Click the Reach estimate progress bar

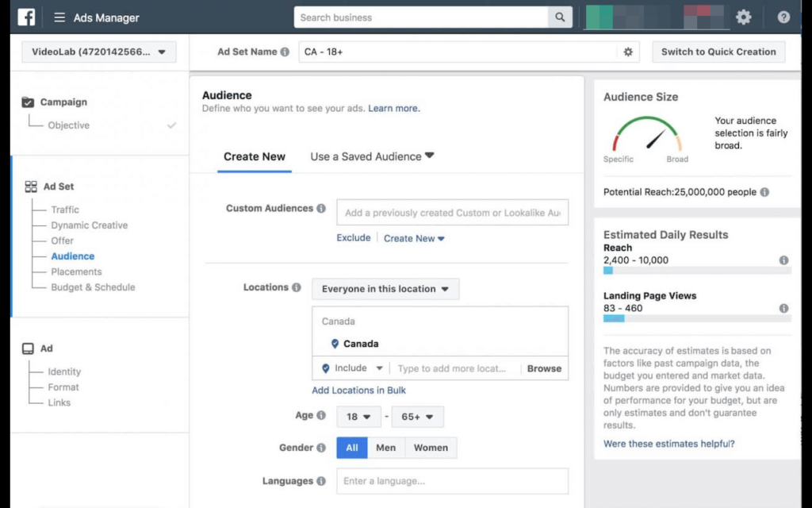click(697, 271)
